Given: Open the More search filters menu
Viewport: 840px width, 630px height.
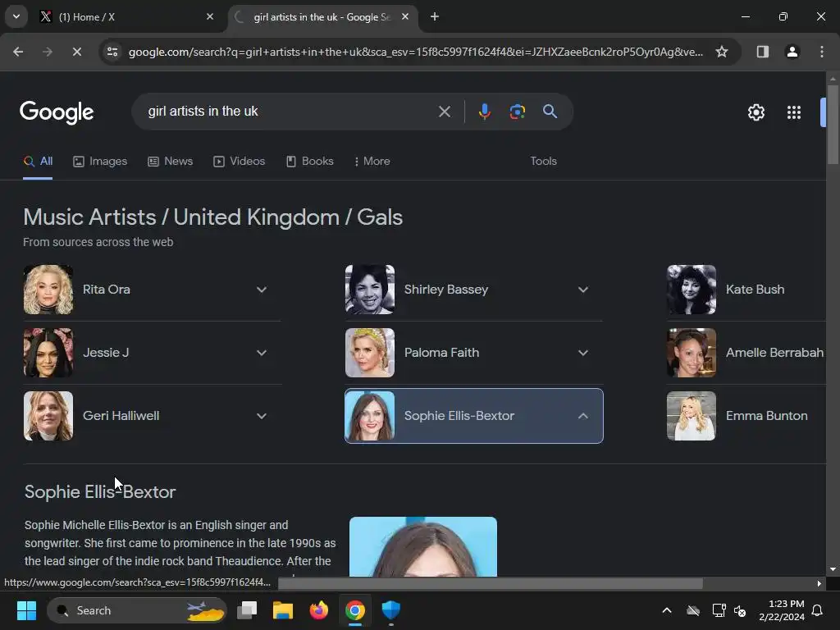Looking at the screenshot, I should (372, 162).
